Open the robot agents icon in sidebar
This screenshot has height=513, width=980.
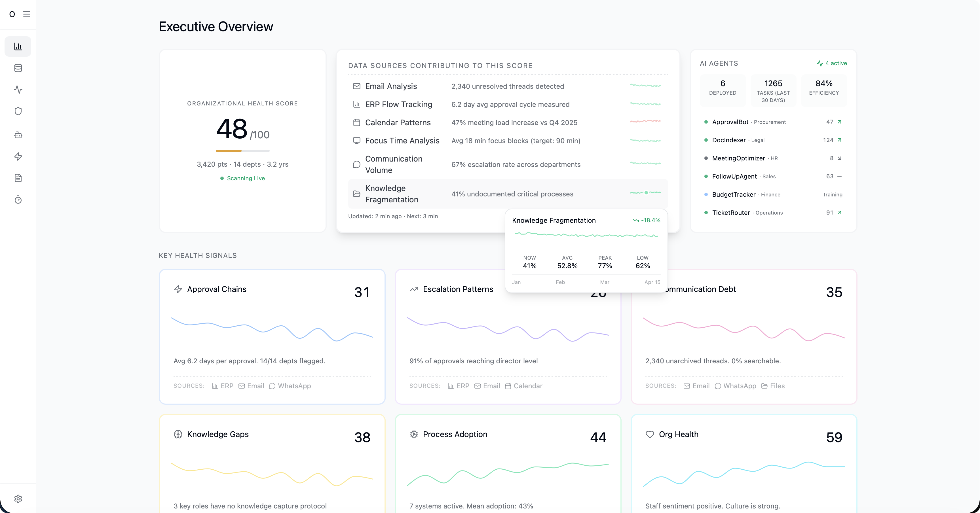click(x=18, y=135)
